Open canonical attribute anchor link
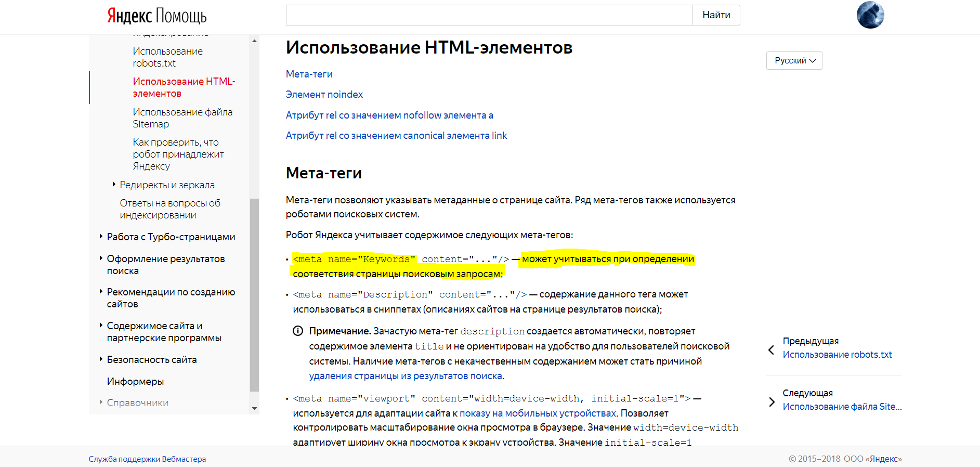This screenshot has width=980, height=467. tap(396, 135)
